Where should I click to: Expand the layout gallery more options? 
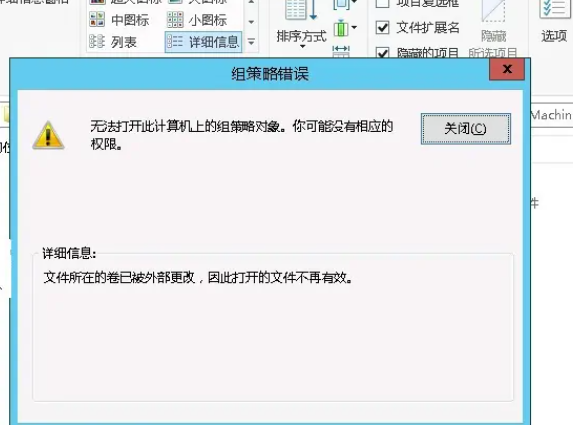(x=251, y=42)
